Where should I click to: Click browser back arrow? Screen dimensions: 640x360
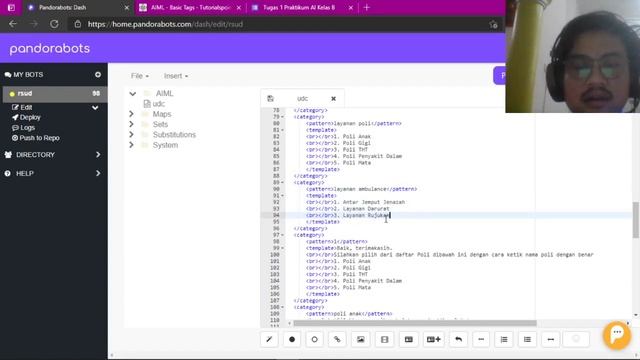click(x=13, y=24)
